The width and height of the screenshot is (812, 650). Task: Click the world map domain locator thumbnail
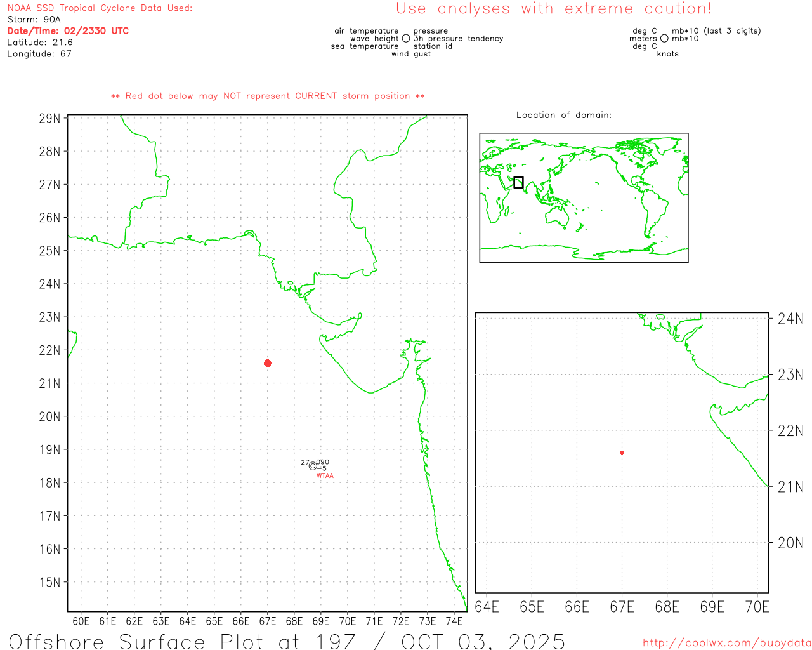tap(584, 197)
